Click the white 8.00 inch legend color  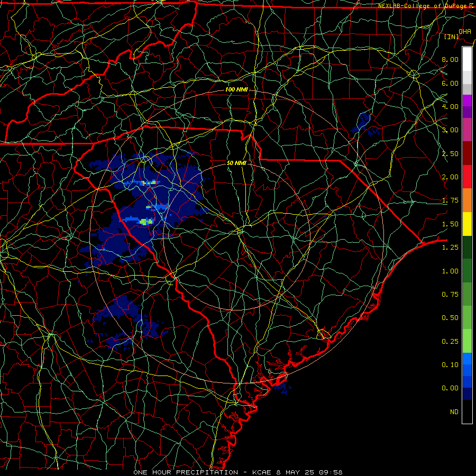pyautogui.click(x=467, y=59)
